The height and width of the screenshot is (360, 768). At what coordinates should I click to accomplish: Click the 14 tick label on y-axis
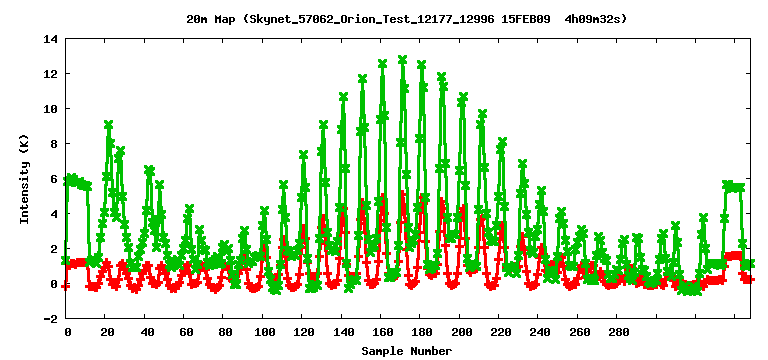tap(50, 39)
